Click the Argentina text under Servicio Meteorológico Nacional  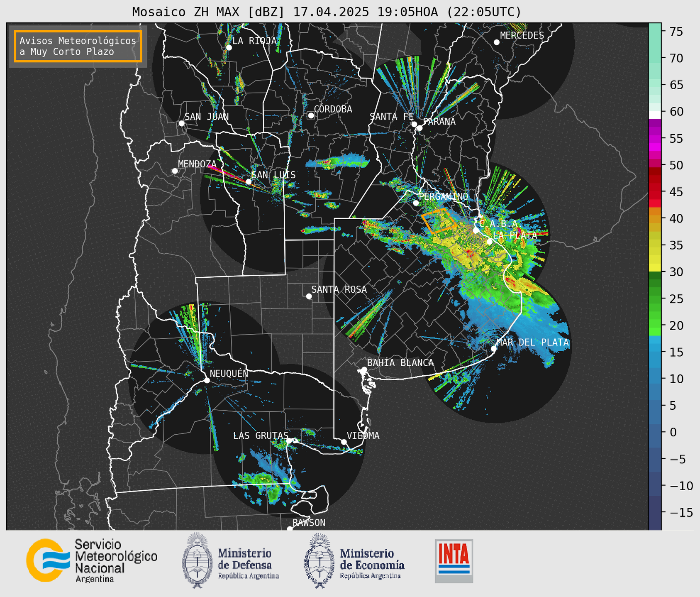tap(95, 579)
